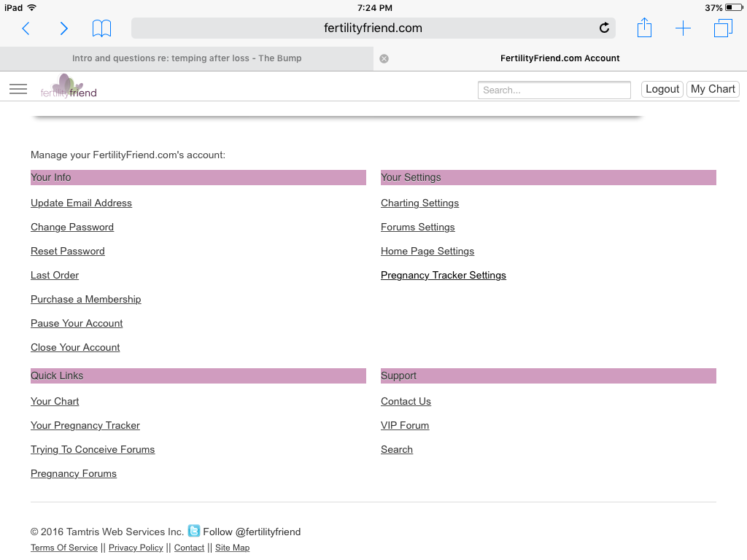747x560 pixels.
Task: Visit the Pregnancy Forums link
Action: 74,473
